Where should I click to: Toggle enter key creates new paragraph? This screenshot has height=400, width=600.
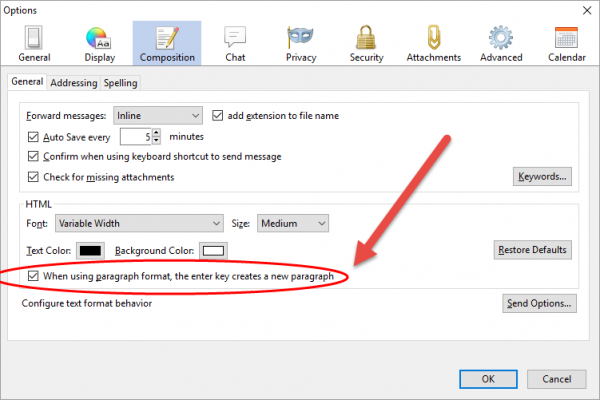pyautogui.click(x=33, y=276)
